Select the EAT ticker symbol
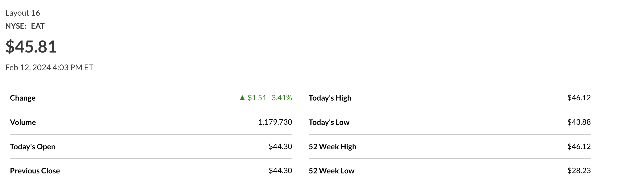This screenshot has height=194, width=644. [x=38, y=26]
